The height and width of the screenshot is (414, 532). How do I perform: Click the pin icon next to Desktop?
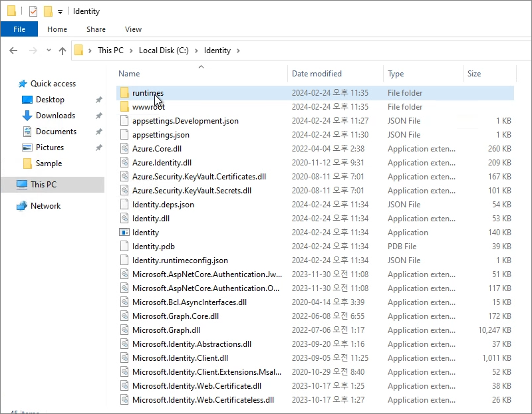coord(98,100)
